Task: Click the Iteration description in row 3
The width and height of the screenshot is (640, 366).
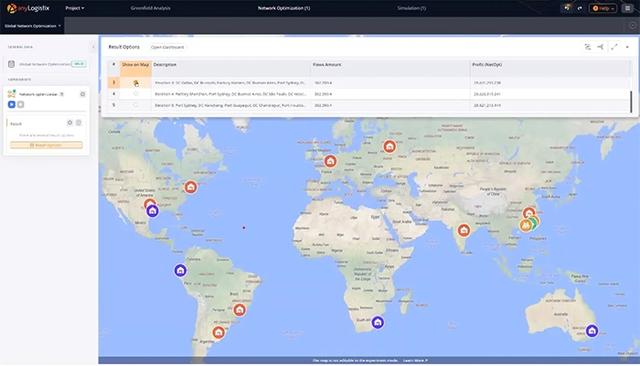Action: pos(230,83)
